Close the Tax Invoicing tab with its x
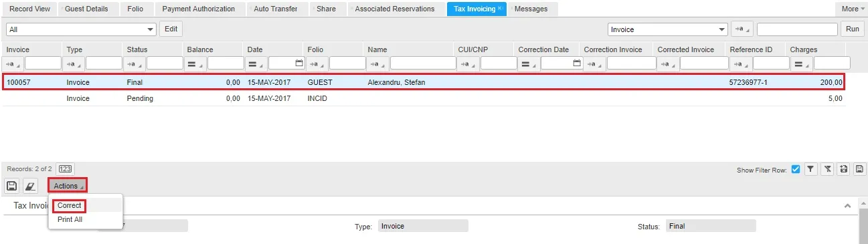The image size is (868, 244). click(499, 9)
